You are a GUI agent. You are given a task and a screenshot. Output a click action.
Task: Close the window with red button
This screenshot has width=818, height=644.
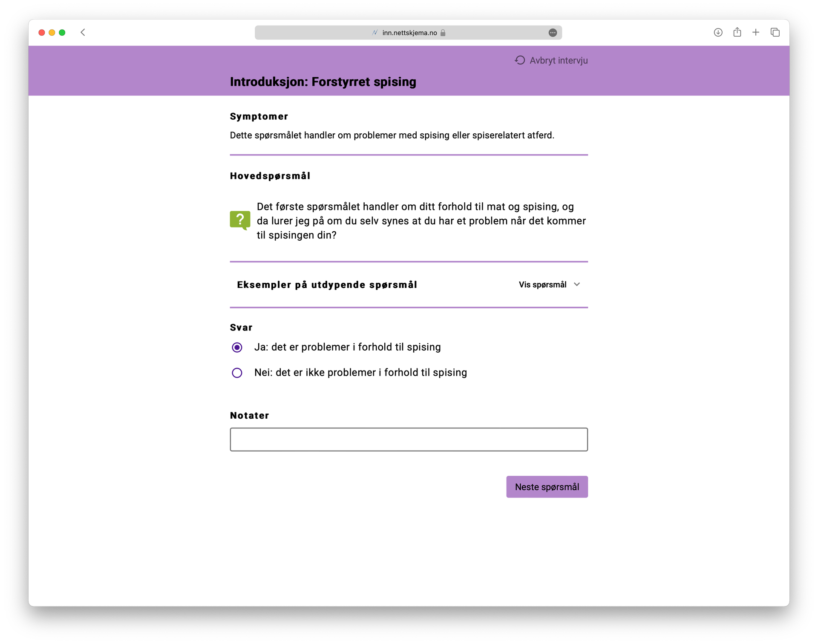coord(42,33)
